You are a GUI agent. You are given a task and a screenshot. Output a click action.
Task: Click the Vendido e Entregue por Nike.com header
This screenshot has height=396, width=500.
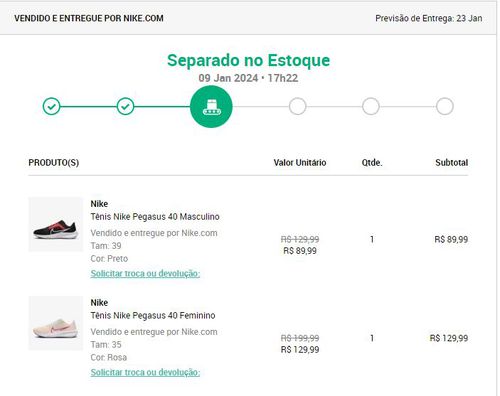[89, 18]
